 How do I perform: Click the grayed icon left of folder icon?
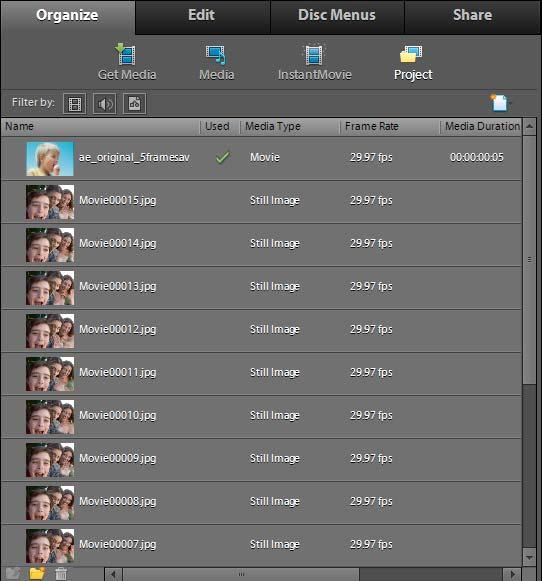[x=13, y=573]
